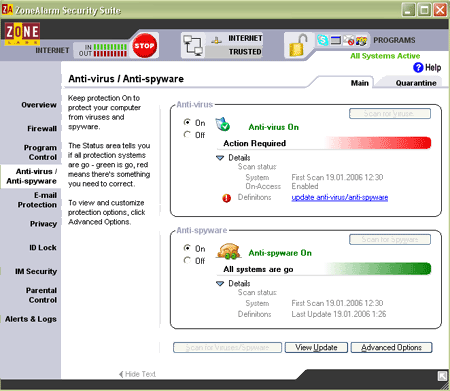Collapse Anti-spyware Details triangle

click(220, 284)
